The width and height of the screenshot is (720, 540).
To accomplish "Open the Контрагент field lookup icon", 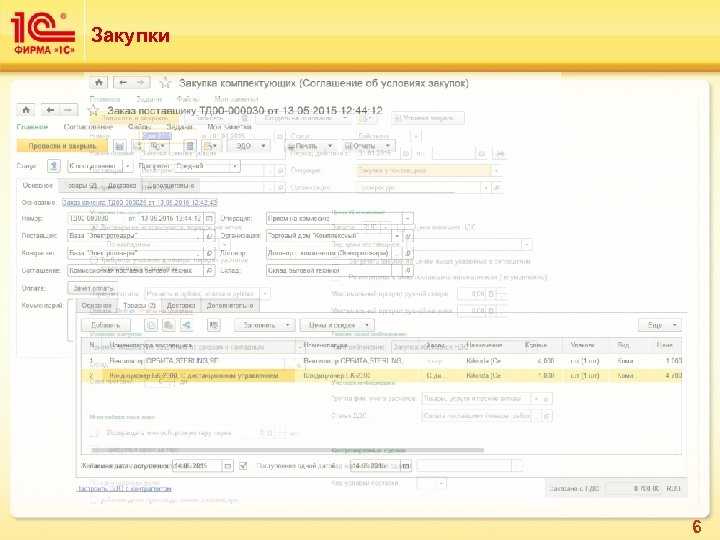I will coord(209,253).
